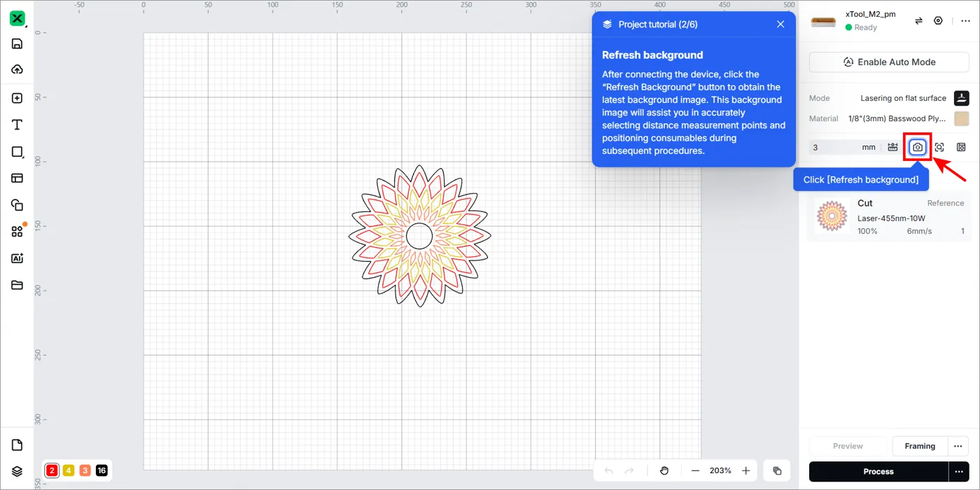The image size is (980, 490).
Task: Click the 6mm/s speed value
Action: click(x=919, y=231)
